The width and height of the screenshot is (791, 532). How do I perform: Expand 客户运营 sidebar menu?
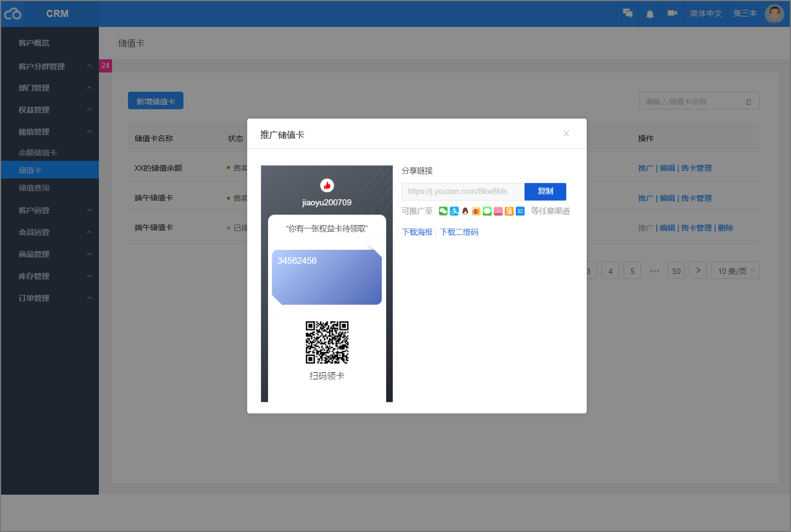[50, 210]
